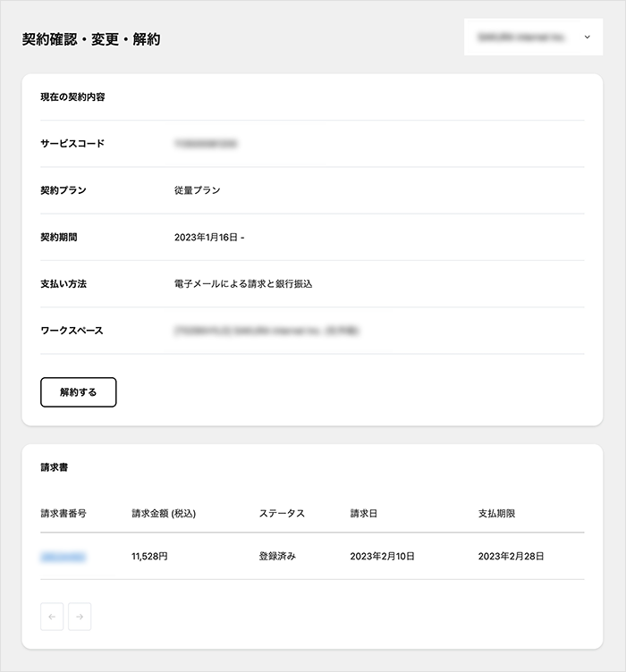Open the blurred invoice number link

pos(63,556)
